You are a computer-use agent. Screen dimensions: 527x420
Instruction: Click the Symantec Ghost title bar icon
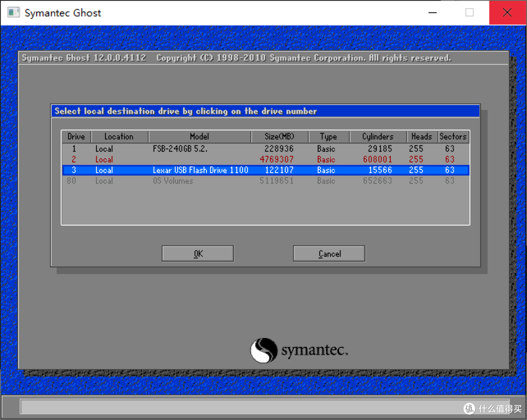tap(14, 13)
